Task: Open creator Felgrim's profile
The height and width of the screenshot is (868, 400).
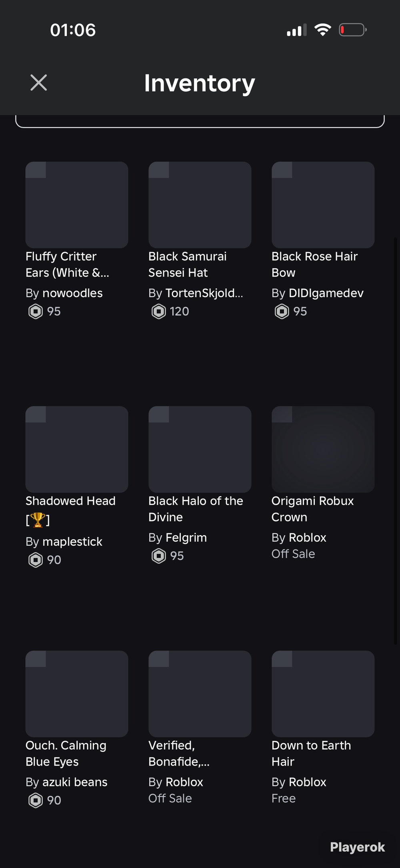Action: point(186,538)
